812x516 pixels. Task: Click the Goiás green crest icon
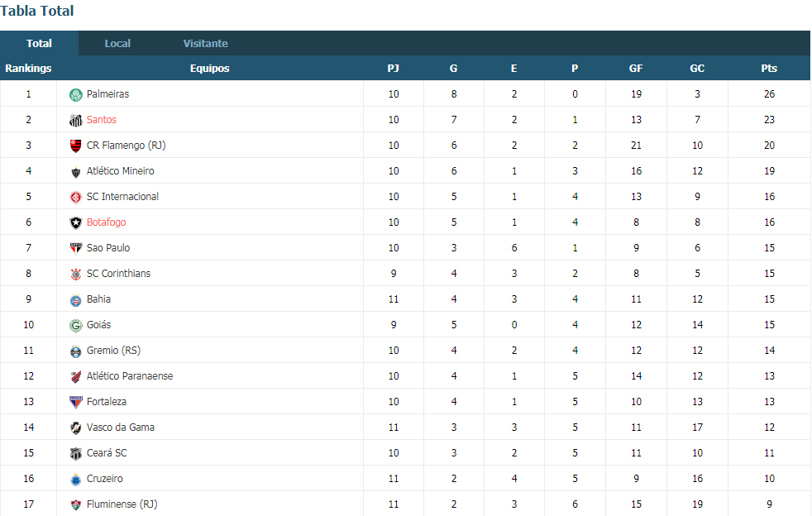(75, 325)
